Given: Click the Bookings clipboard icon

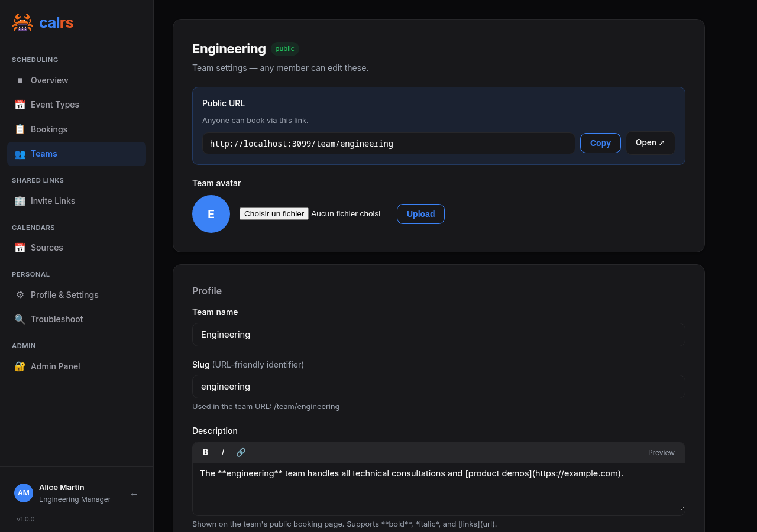Looking at the screenshot, I should pyautogui.click(x=20, y=129).
